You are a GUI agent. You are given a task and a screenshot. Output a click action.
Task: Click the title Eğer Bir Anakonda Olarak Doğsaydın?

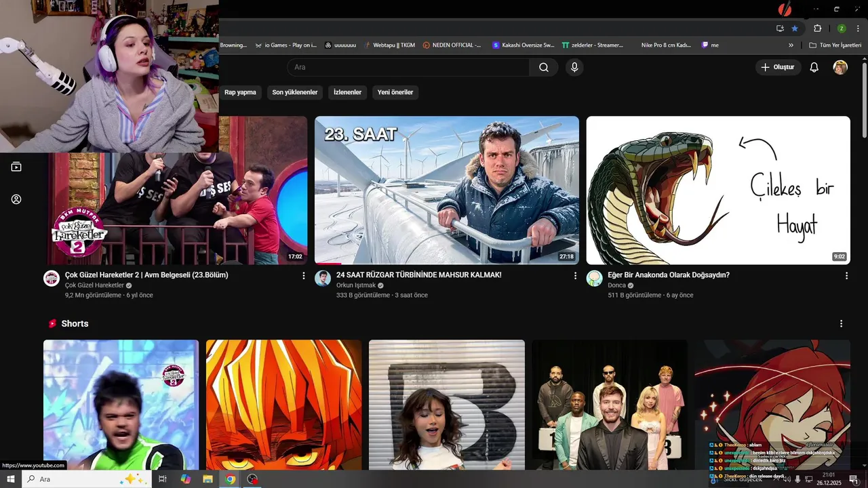click(x=669, y=275)
